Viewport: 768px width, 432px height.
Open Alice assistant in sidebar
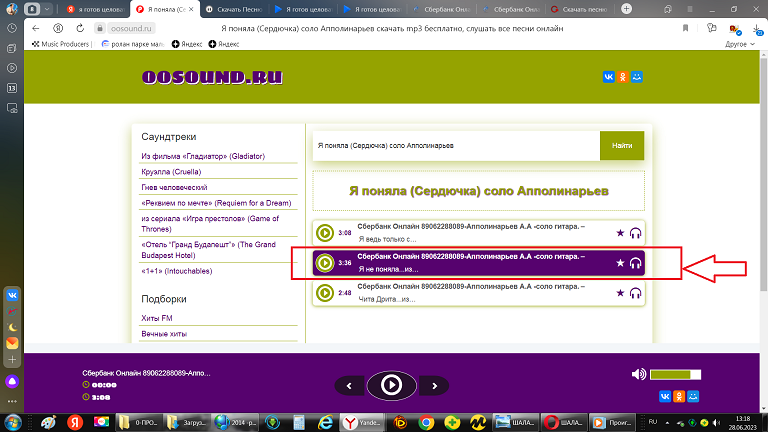point(12,382)
